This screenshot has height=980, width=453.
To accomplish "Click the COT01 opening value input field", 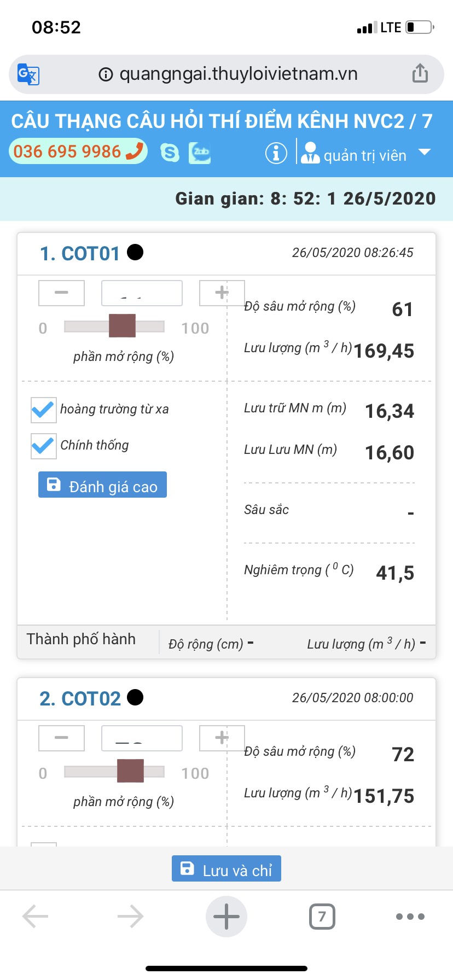I will tap(142, 293).
